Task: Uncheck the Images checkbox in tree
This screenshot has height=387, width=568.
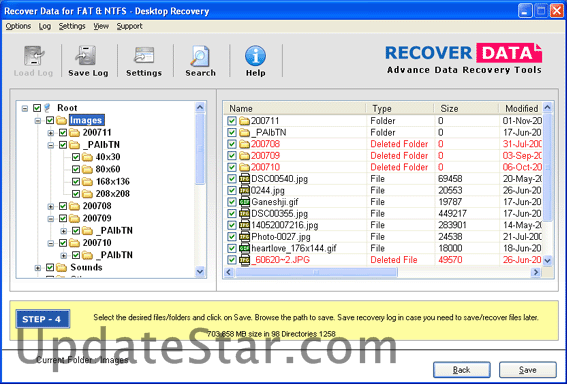Action: [x=50, y=120]
